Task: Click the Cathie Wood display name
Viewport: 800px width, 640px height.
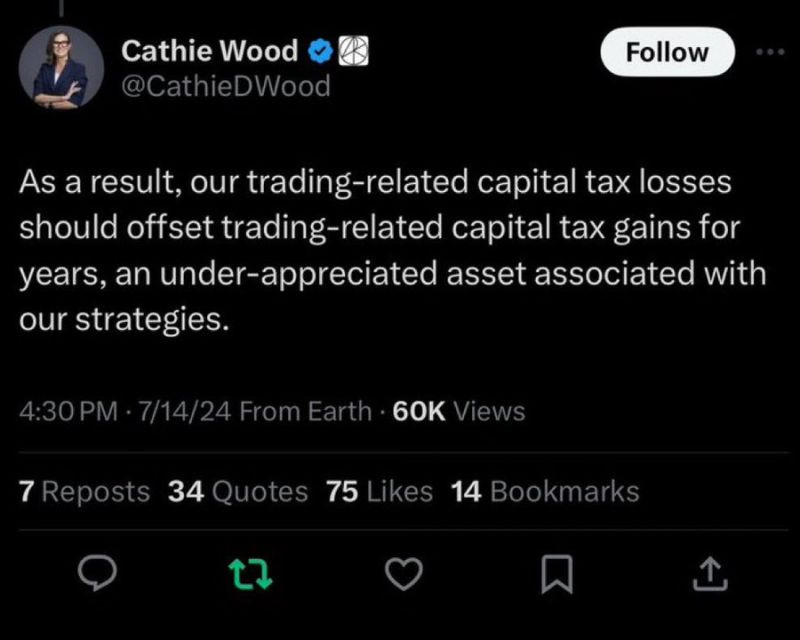Action: pyautogui.click(x=209, y=48)
